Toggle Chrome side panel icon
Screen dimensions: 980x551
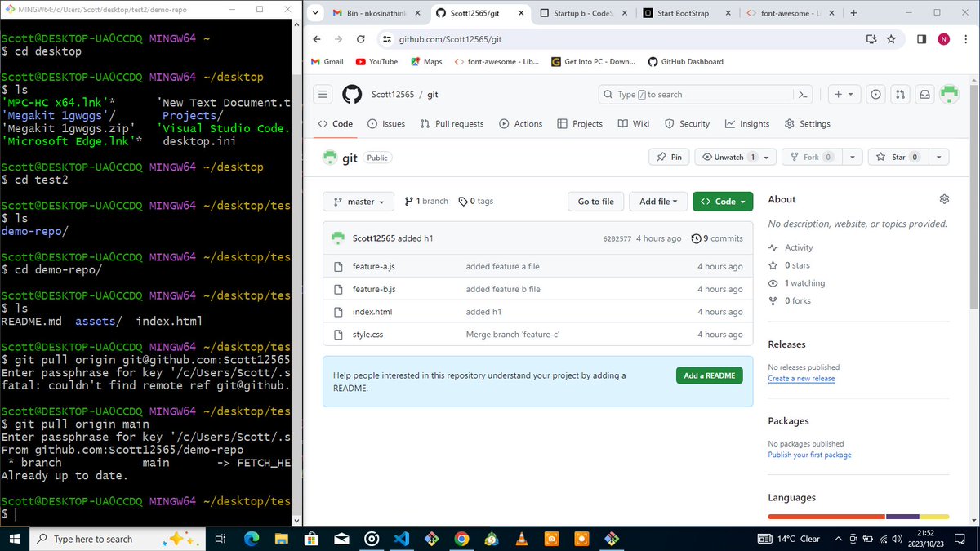point(921,39)
